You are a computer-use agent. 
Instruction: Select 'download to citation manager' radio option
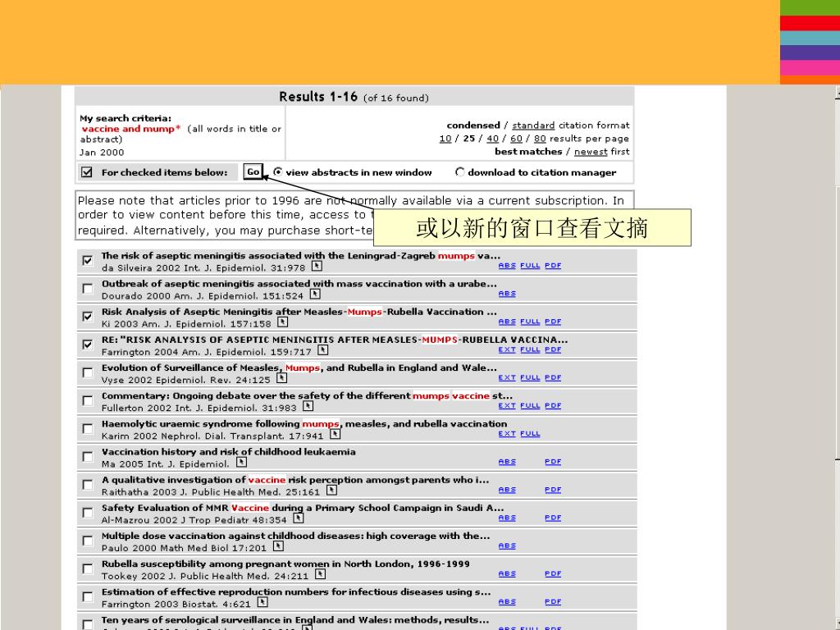click(459, 172)
